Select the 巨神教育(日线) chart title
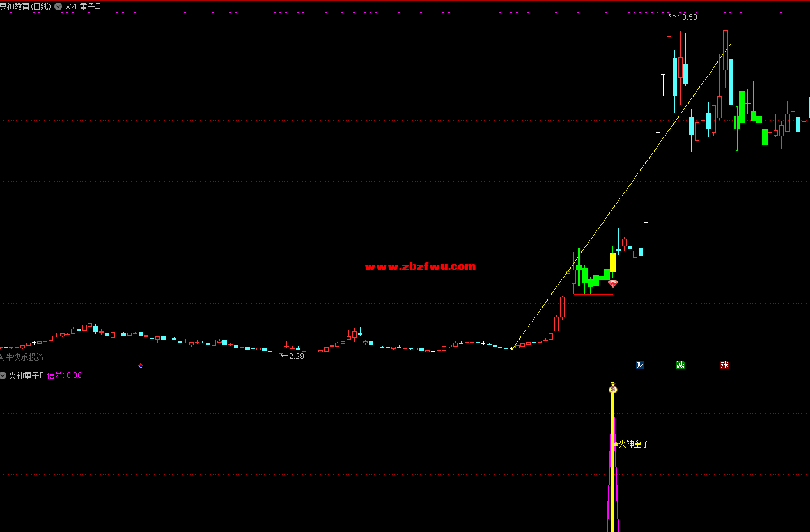This screenshot has width=810, height=532. tap(25, 6)
